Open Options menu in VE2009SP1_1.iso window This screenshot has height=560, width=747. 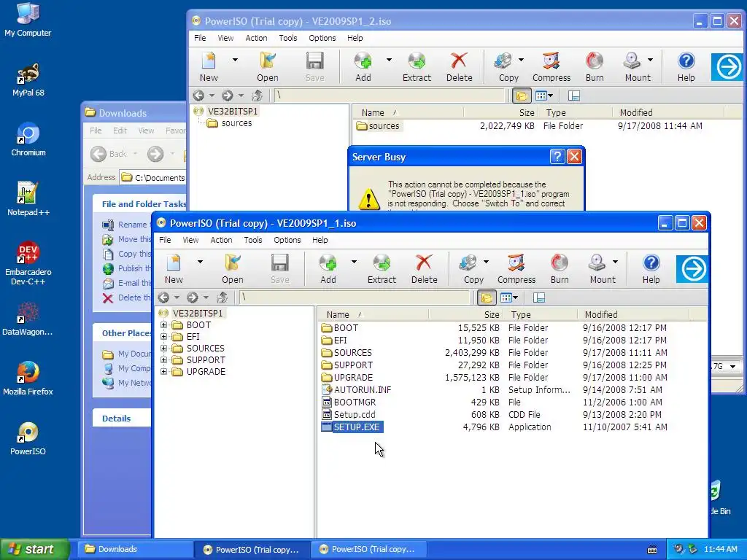pos(287,240)
